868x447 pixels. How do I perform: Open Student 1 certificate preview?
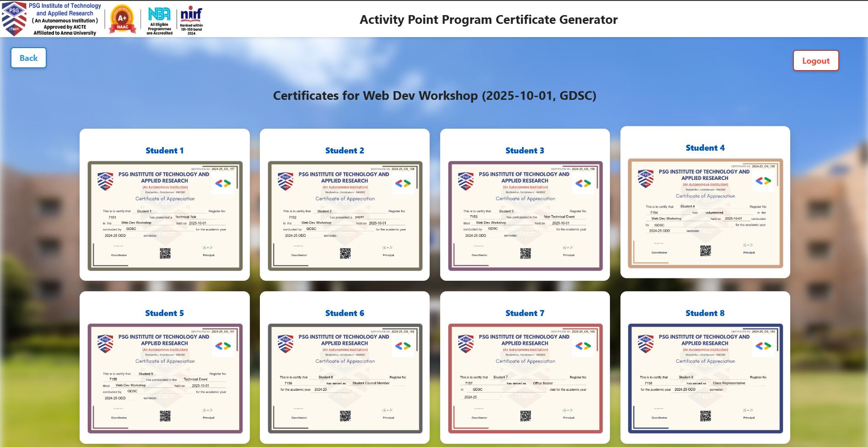(x=165, y=216)
